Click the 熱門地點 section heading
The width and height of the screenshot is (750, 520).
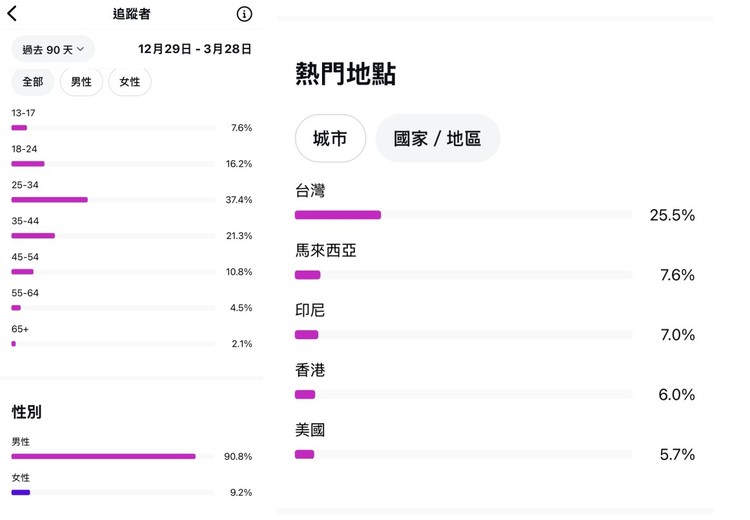tap(345, 74)
